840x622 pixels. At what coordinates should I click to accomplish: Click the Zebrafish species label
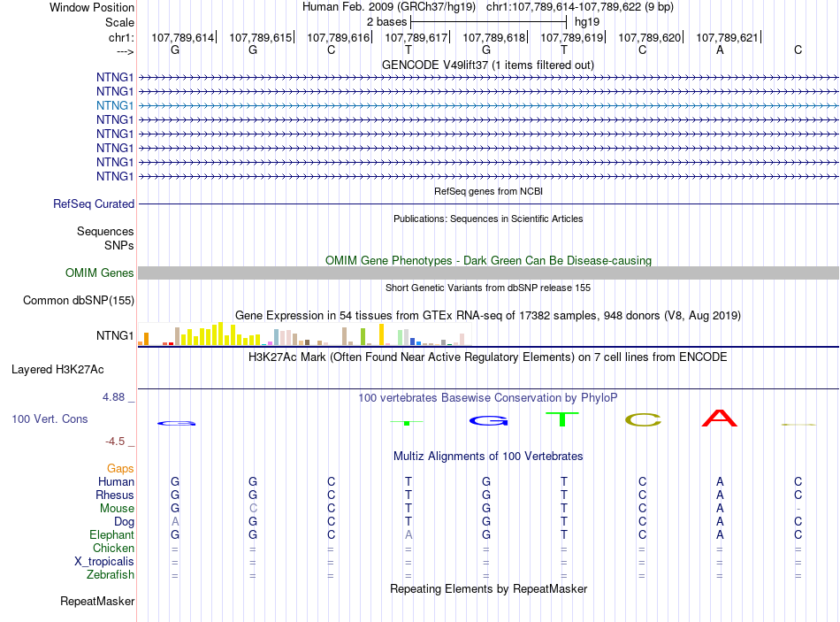111,575
